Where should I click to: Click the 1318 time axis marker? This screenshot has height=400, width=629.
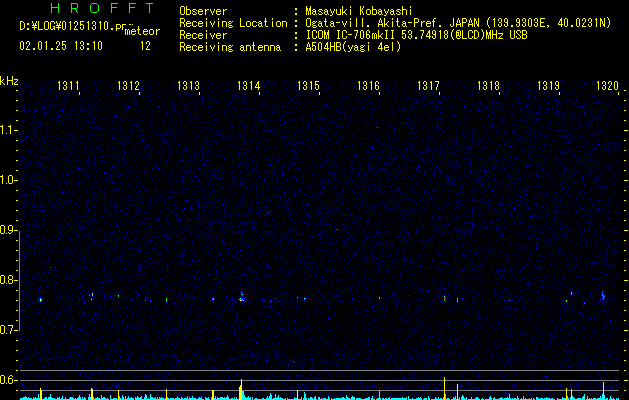(x=488, y=86)
